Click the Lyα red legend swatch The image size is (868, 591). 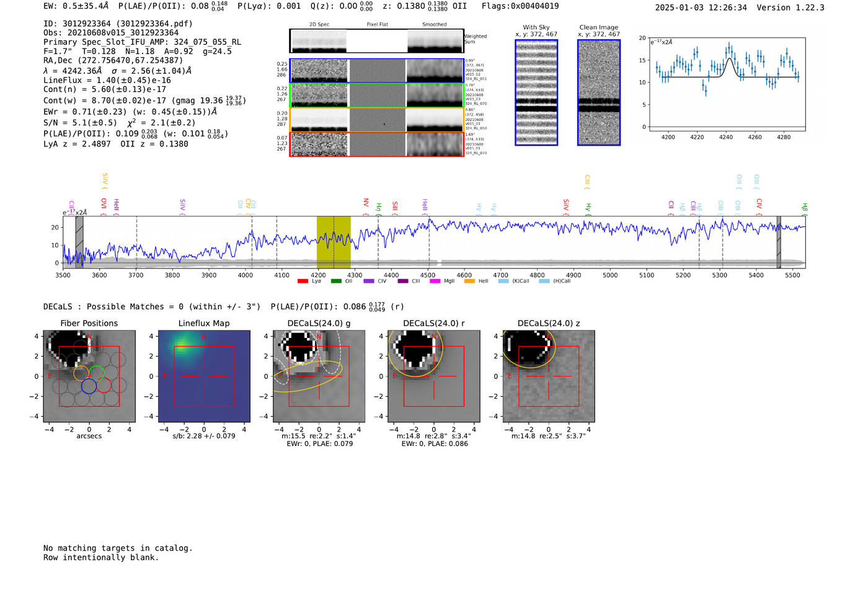coord(303,281)
